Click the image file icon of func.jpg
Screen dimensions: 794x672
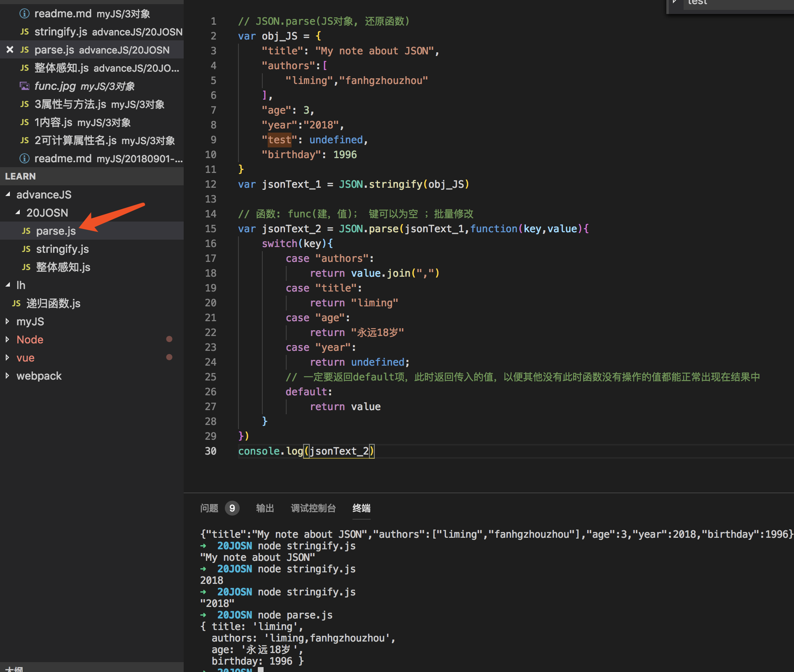(x=25, y=86)
